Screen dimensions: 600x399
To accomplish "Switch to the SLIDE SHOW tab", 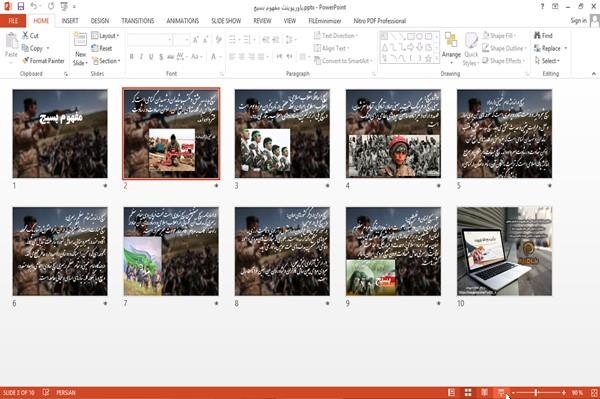I will coord(226,21).
